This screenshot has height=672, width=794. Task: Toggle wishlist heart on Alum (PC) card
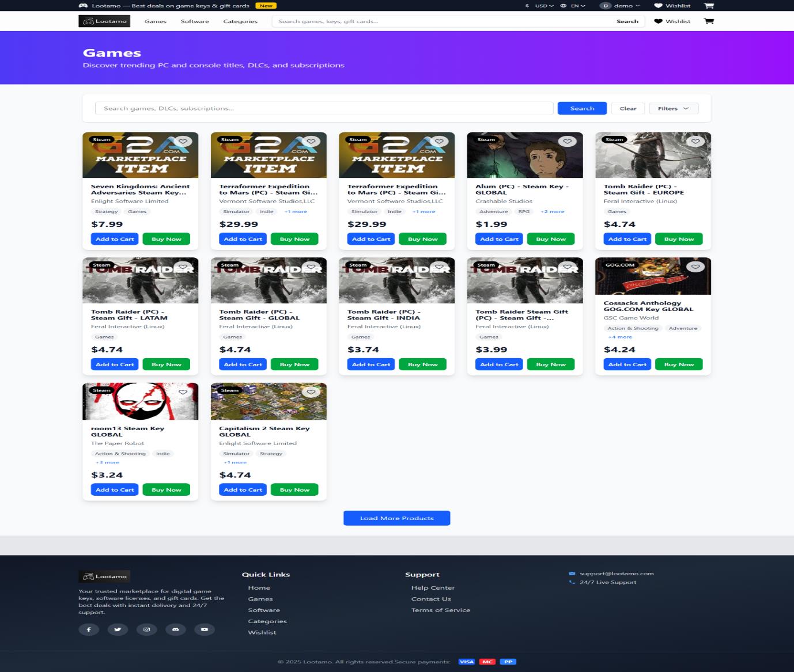click(567, 141)
